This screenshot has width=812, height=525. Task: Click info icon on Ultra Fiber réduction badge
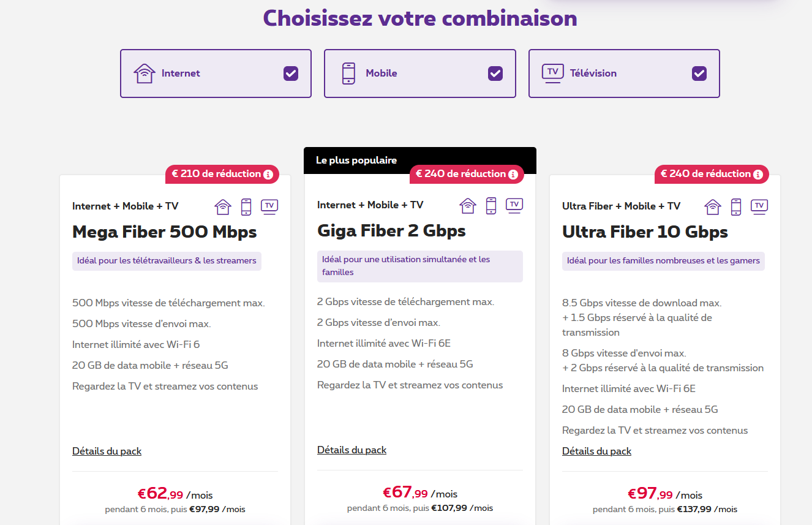758,175
